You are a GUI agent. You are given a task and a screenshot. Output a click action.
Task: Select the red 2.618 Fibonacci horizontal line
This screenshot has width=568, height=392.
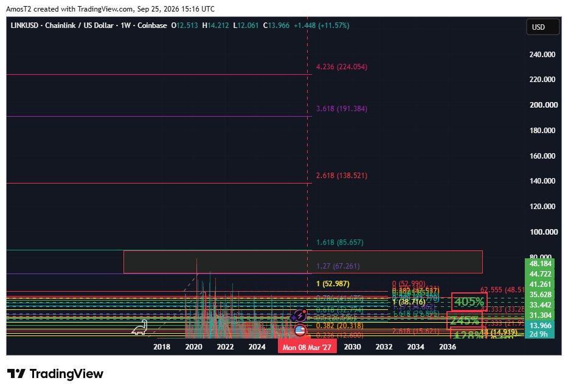coord(159,183)
